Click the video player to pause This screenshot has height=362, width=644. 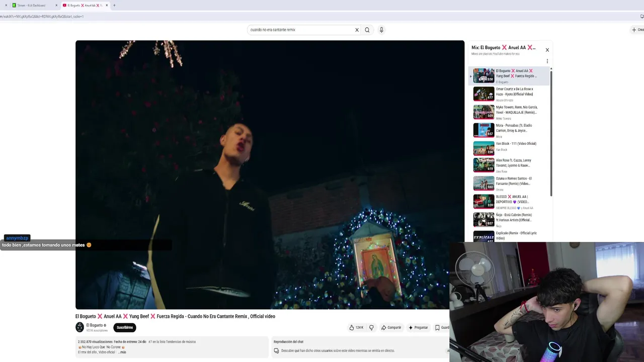pos(270,174)
